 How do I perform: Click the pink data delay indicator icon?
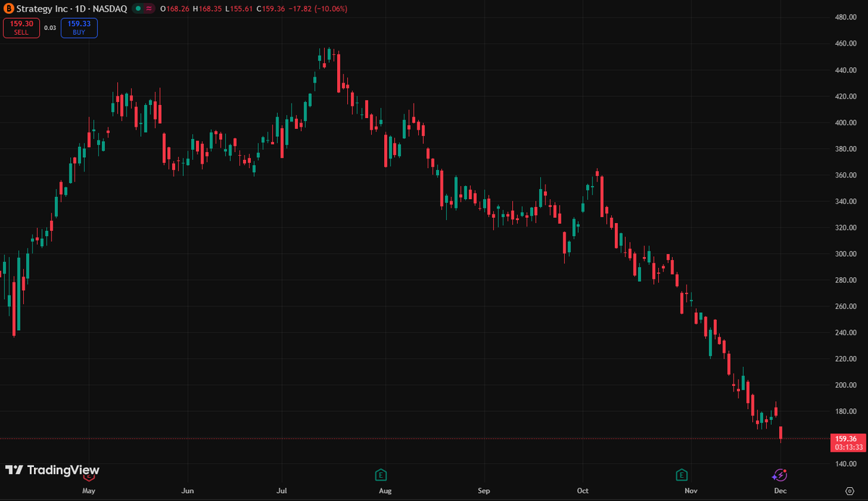(149, 9)
